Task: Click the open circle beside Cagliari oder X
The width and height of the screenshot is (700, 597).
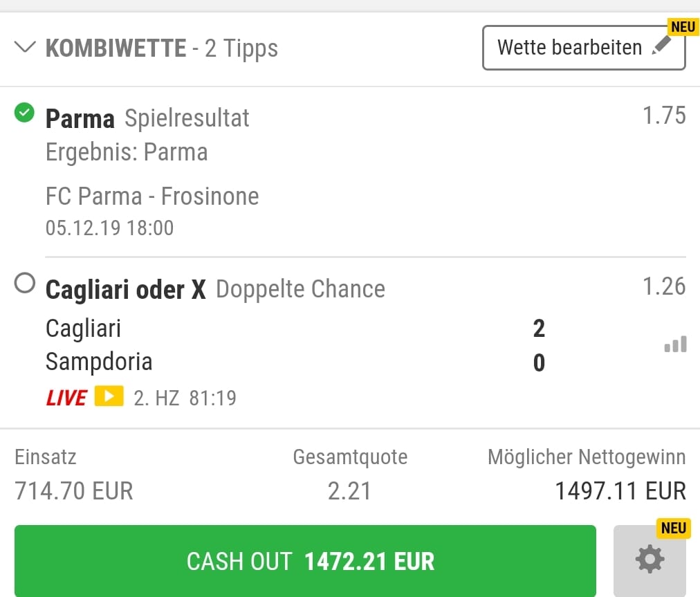Action: pyautogui.click(x=25, y=284)
